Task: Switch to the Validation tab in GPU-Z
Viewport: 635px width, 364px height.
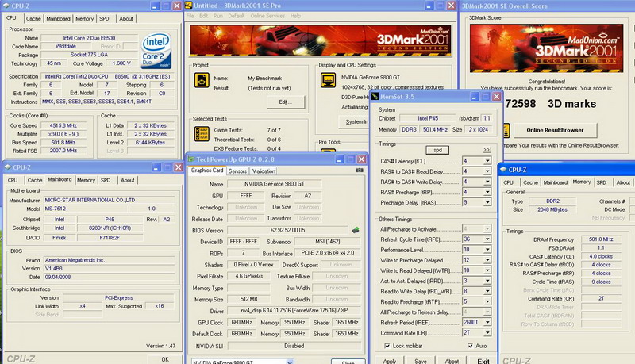Action: (x=264, y=171)
